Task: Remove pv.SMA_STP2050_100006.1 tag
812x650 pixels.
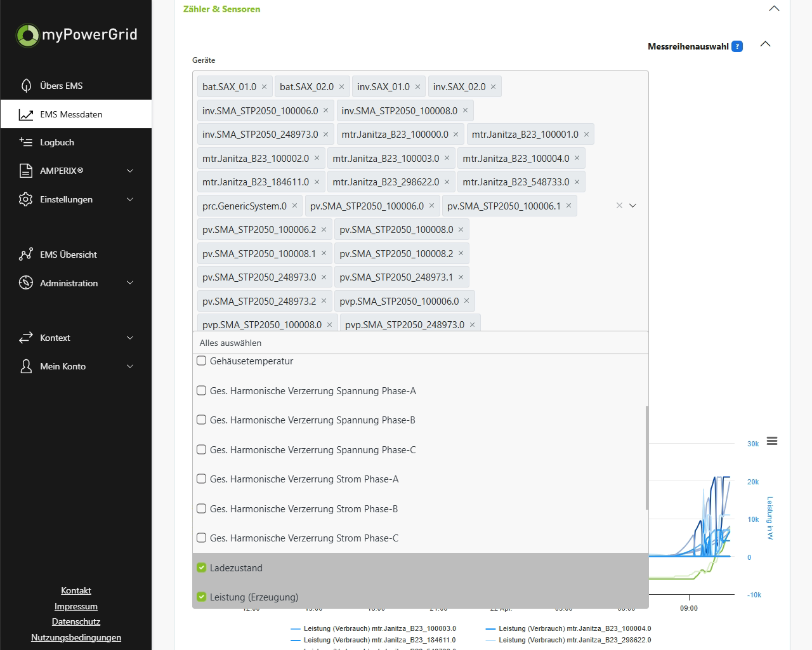Action: (568, 206)
